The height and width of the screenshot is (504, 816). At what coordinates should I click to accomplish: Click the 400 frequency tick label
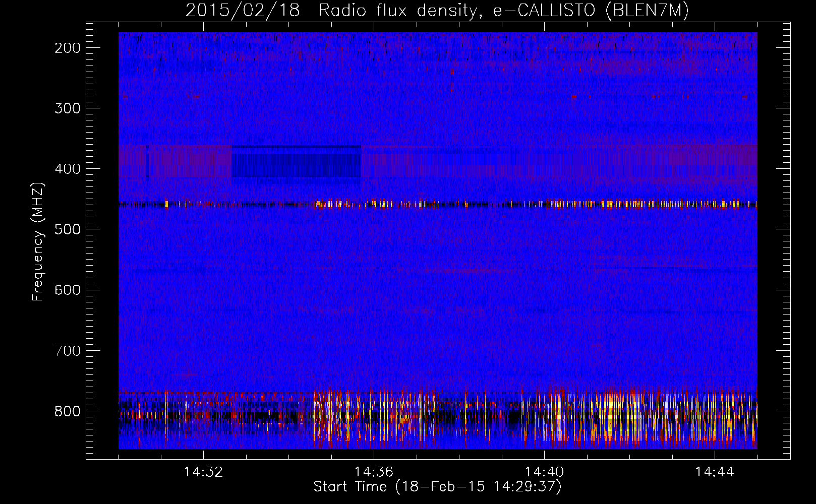pos(67,169)
